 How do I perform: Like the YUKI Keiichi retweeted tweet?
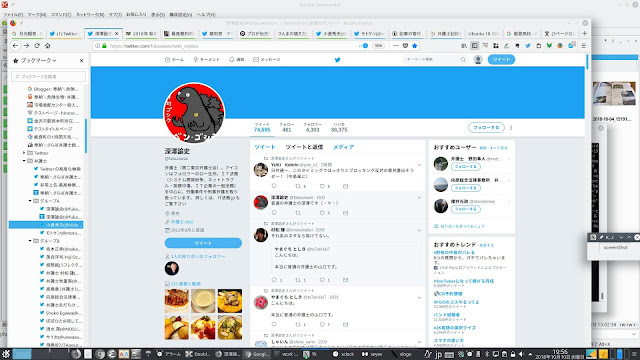click(322, 186)
